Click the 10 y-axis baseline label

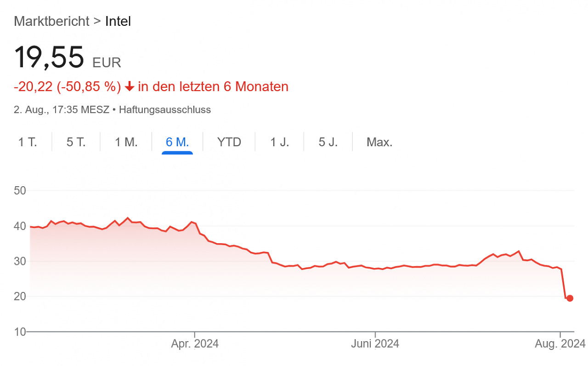coord(20,332)
